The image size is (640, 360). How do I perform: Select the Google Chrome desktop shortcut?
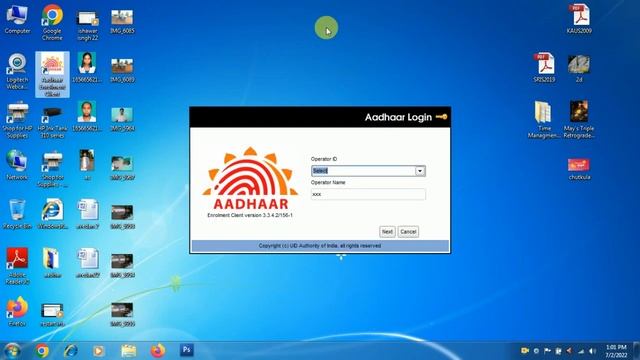pyautogui.click(x=52, y=22)
